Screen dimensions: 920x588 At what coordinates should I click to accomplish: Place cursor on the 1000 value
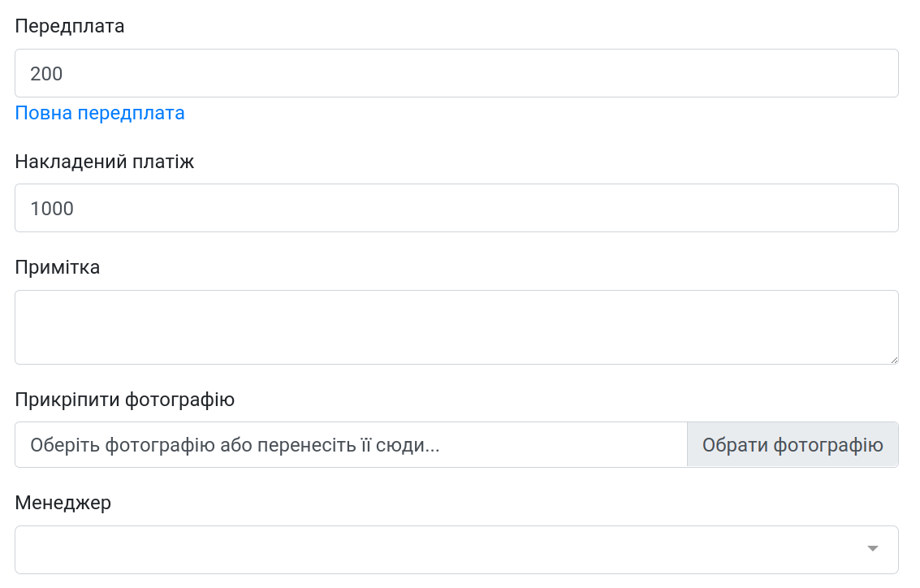[52, 209]
